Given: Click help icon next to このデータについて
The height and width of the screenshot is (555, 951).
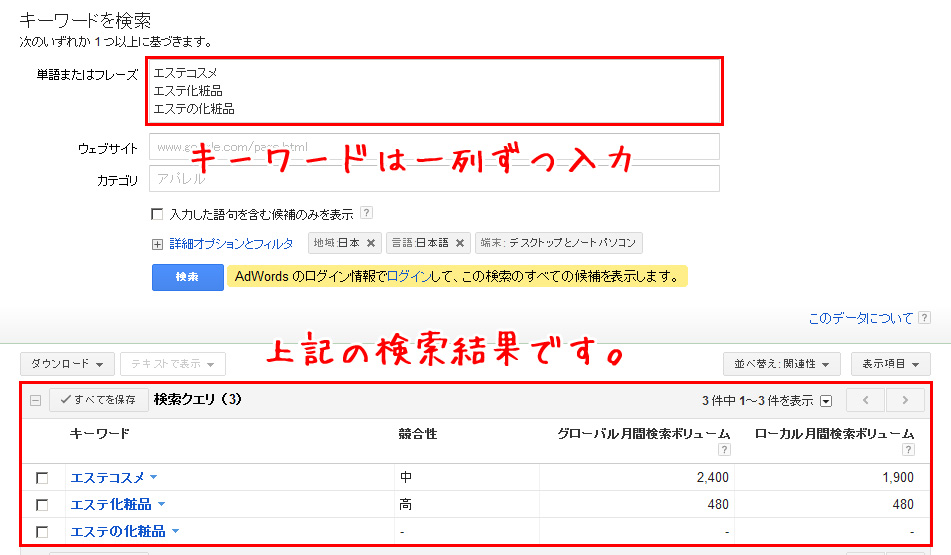Looking at the screenshot, I should tap(925, 319).
